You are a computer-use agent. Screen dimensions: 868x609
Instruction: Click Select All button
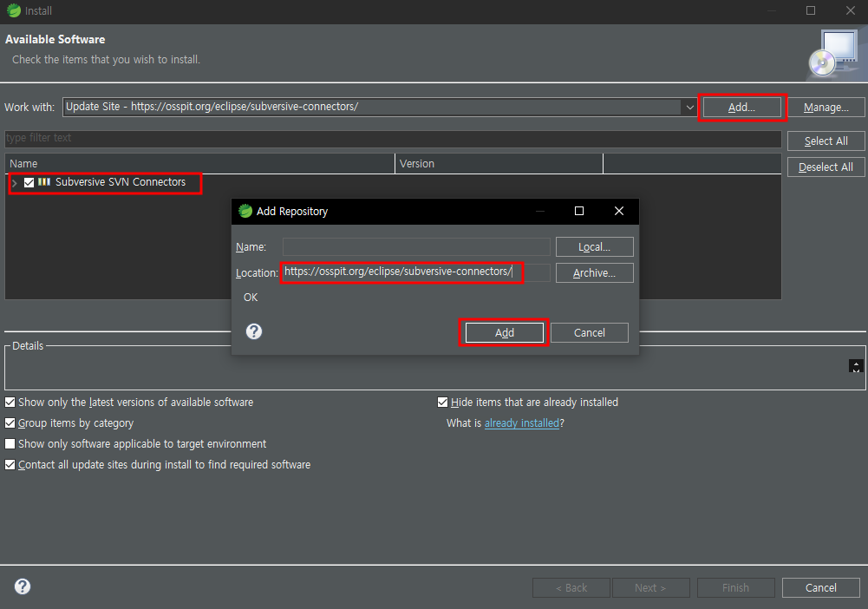pos(826,141)
